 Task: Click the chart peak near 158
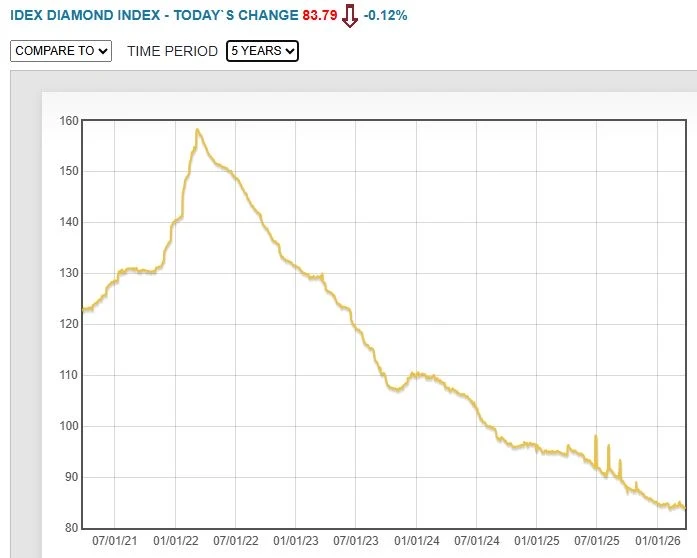click(197, 130)
